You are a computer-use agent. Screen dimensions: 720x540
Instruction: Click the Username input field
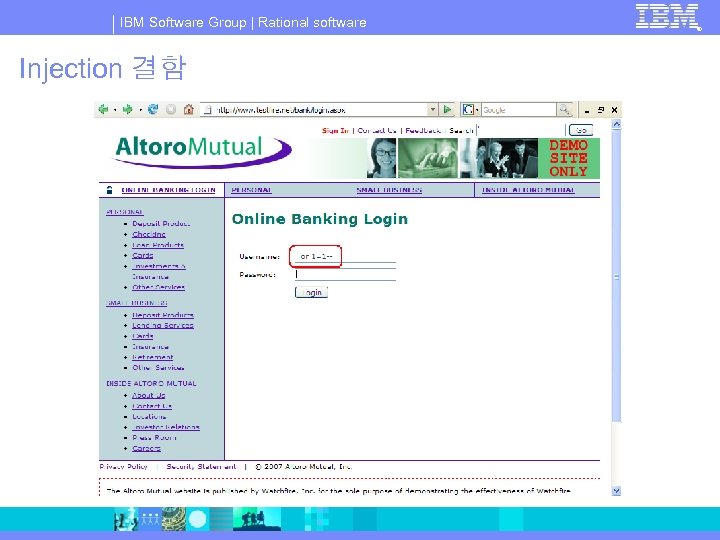pyautogui.click(x=345, y=257)
